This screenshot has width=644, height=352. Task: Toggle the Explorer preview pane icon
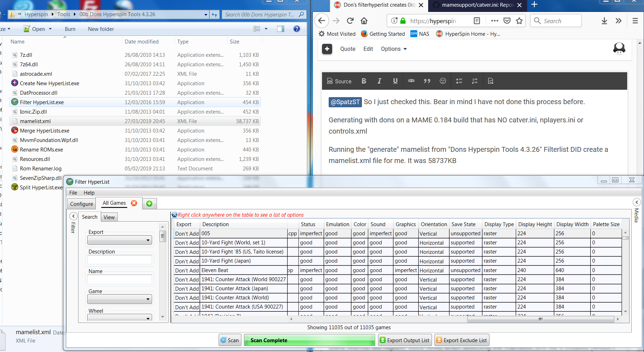pyautogui.click(x=281, y=29)
